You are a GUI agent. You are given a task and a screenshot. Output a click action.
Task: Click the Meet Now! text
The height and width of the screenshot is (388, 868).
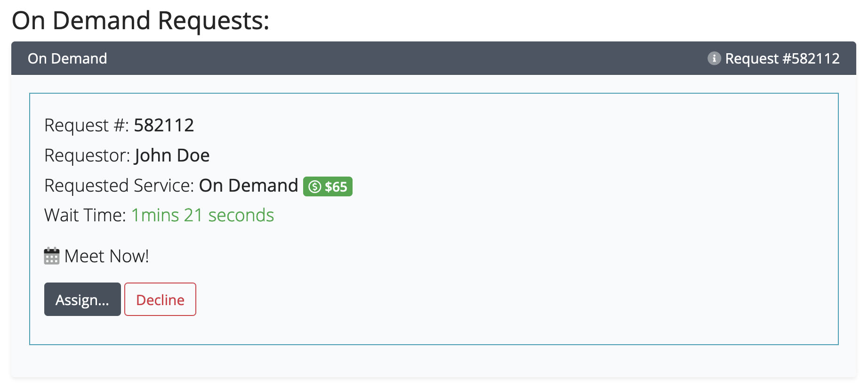click(x=106, y=256)
